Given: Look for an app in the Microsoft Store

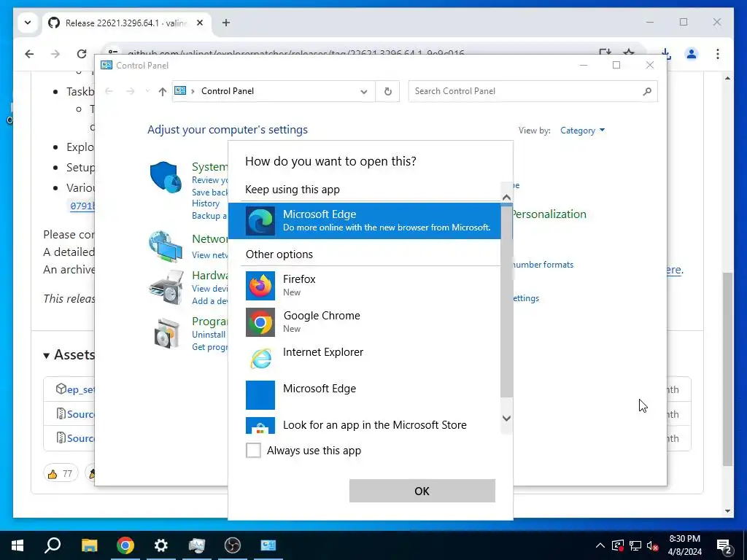Looking at the screenshot, I should (365, 424).
